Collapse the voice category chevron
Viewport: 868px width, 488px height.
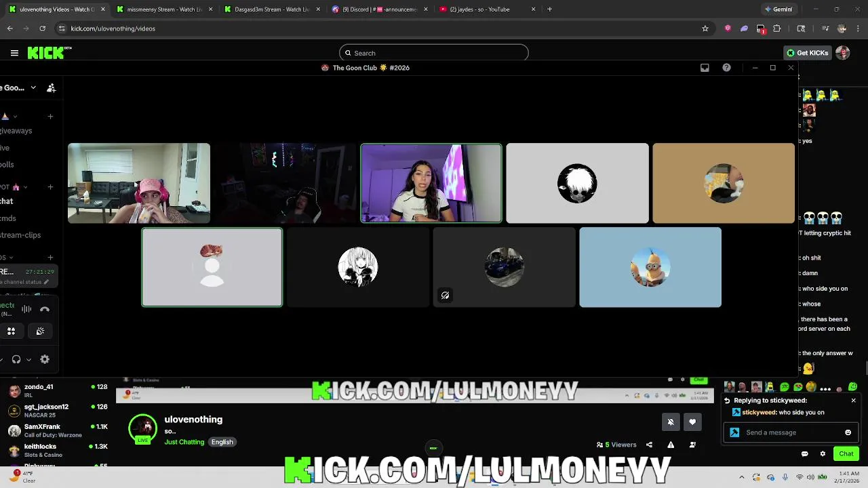click(x=13, y=258)
